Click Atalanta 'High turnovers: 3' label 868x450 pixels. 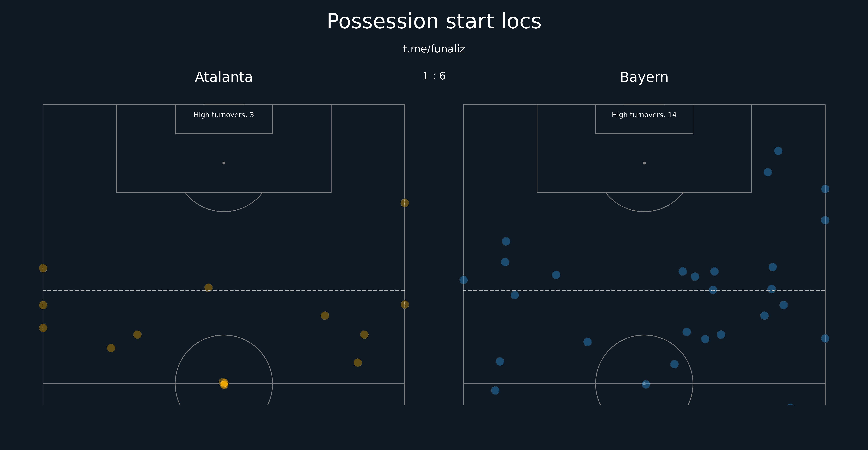click(224, 115)
